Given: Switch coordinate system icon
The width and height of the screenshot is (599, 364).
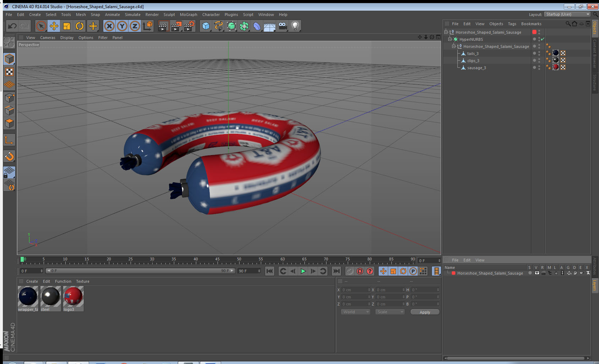Looking at the screenshot, I should point(148,26).
